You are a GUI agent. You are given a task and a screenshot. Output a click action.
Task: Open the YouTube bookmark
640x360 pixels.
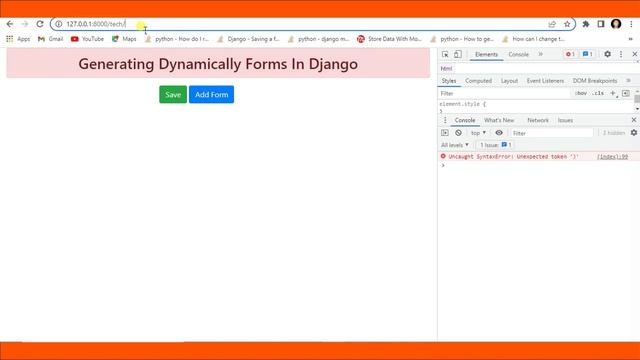[x=87, y=39]
